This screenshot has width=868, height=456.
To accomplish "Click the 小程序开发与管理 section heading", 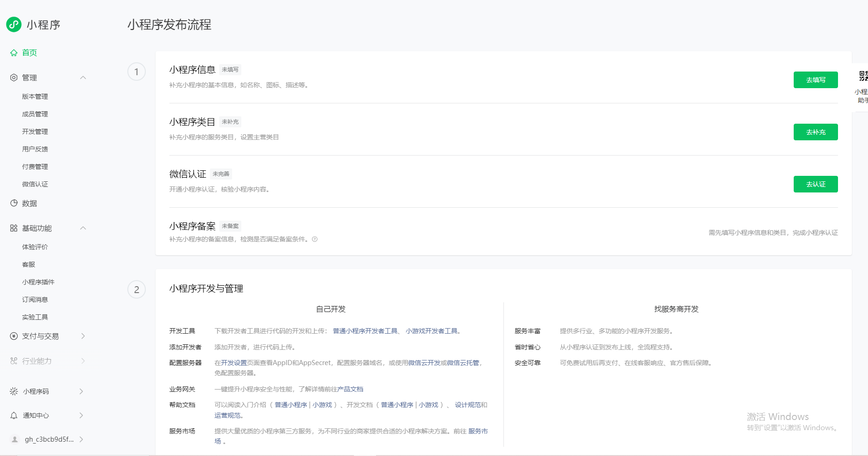I will tap(206, 288).
